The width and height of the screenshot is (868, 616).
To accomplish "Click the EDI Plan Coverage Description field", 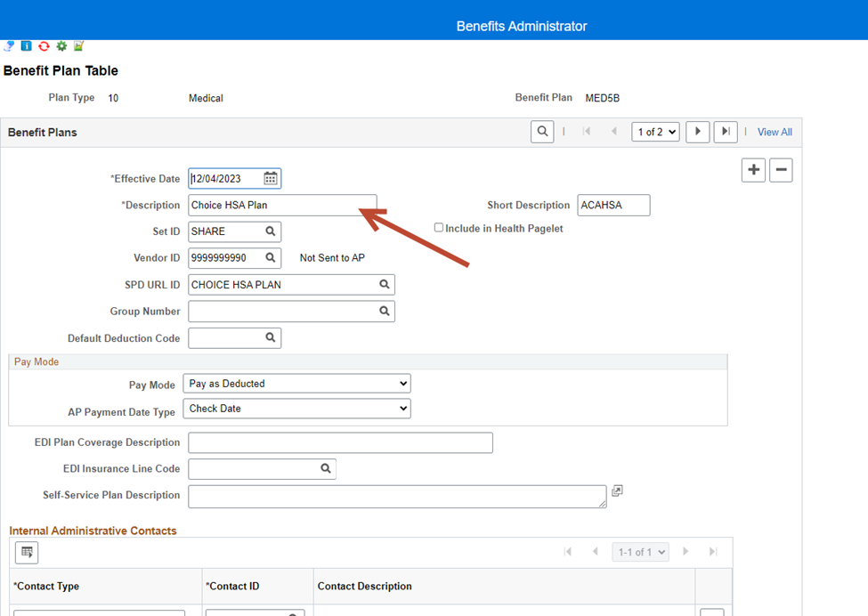I will point(340,442).
